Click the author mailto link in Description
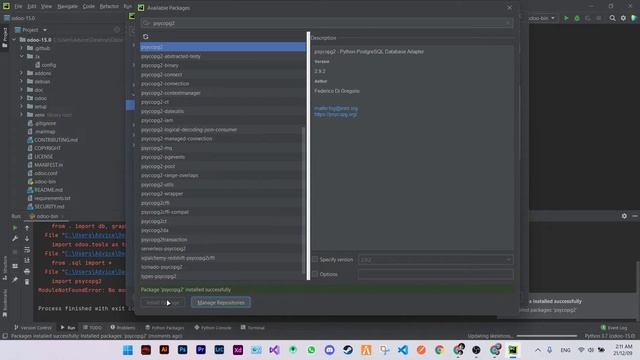The height and width of the screenshot is (360, 640). point(336,109)
